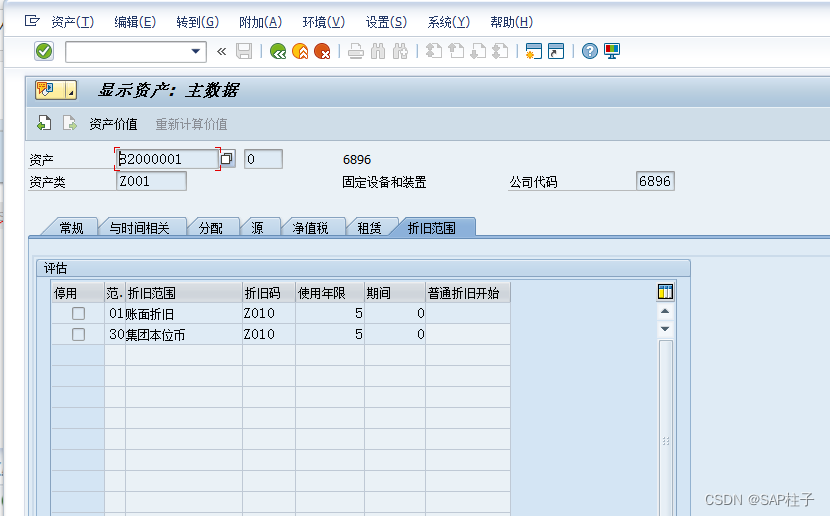Open the 编辑(E) menu
Screen dimensions: 830x516
pyautogui.click(x=135, y=22)
